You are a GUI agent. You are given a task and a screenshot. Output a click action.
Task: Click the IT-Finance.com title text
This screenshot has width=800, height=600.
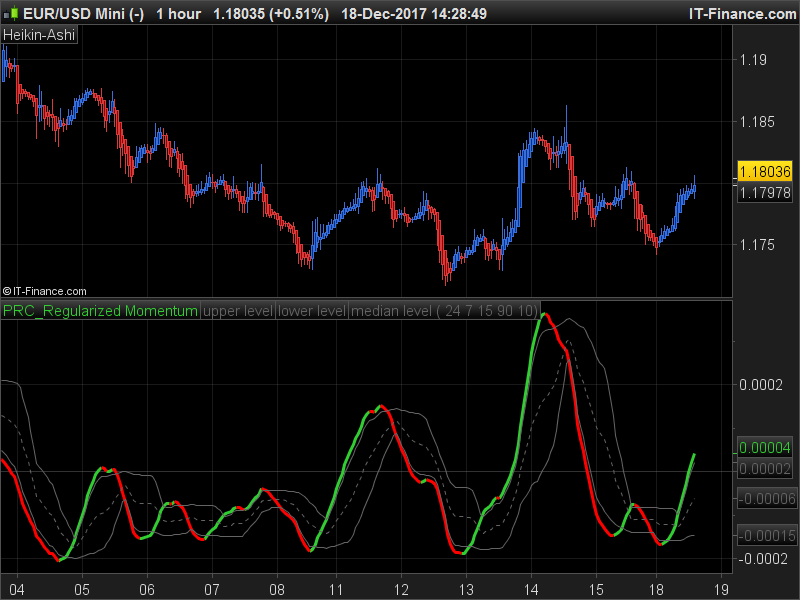742,14
